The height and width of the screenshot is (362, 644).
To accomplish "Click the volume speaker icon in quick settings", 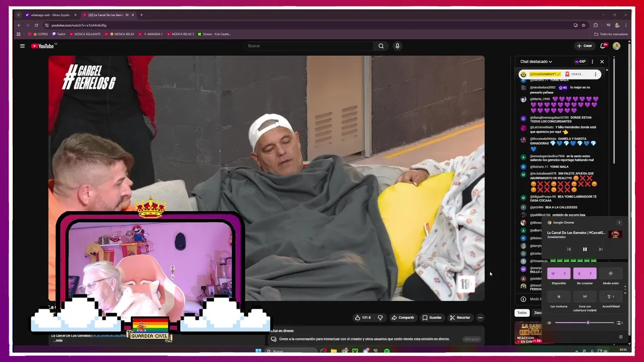I will [549, 323].
